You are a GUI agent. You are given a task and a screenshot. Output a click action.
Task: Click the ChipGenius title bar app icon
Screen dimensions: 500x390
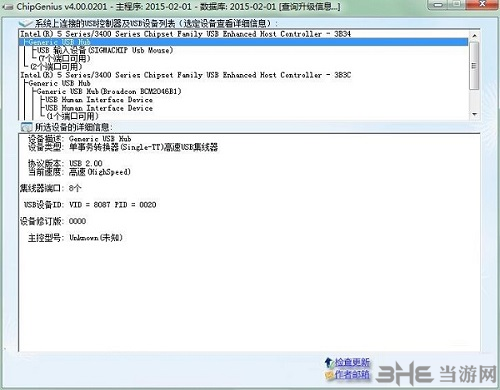click(x=7, y=6)
